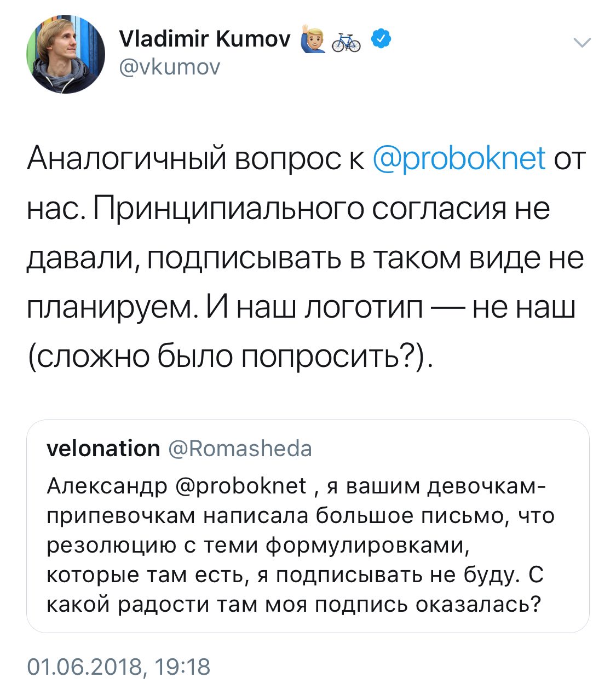The width and height of the screenshot is (616, 695).
Task: Open the tweet timestamp 01.06.2018, 19:18
Action: [118, 667]
